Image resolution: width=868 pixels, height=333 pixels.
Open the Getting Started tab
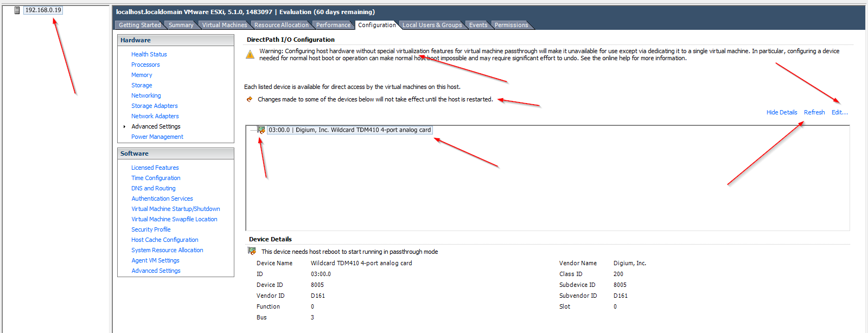[139, 25]
